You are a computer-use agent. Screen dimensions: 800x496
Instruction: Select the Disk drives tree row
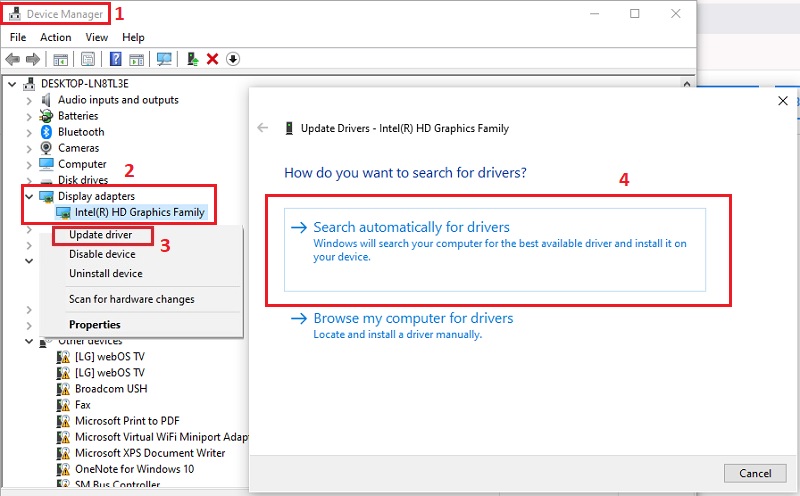tap(83, 180)
